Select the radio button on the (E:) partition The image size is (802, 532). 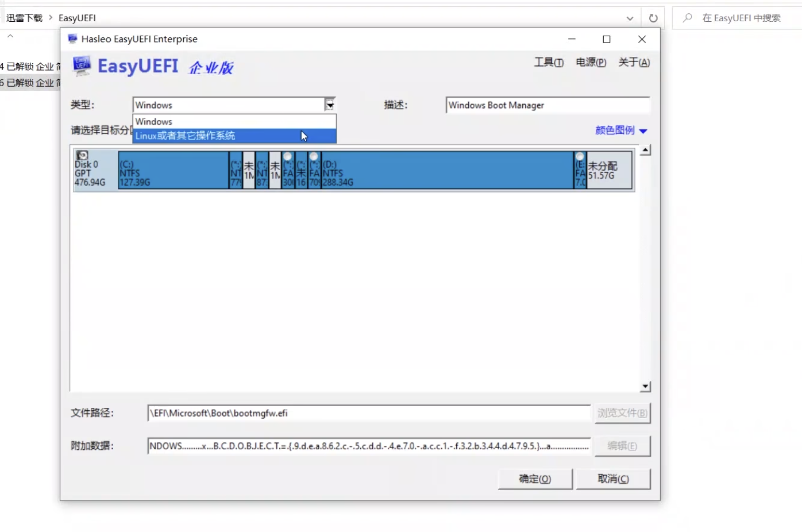click(580, 156)
